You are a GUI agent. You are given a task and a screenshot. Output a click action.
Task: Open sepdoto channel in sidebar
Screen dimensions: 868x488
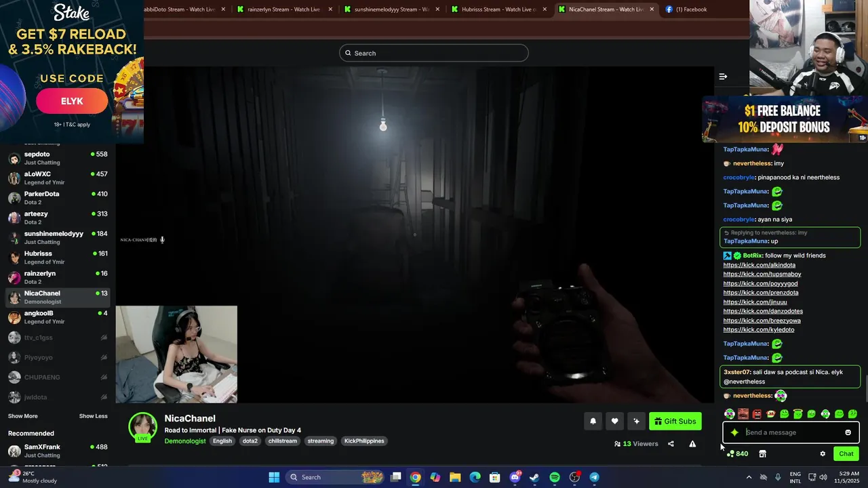[58, 158]
